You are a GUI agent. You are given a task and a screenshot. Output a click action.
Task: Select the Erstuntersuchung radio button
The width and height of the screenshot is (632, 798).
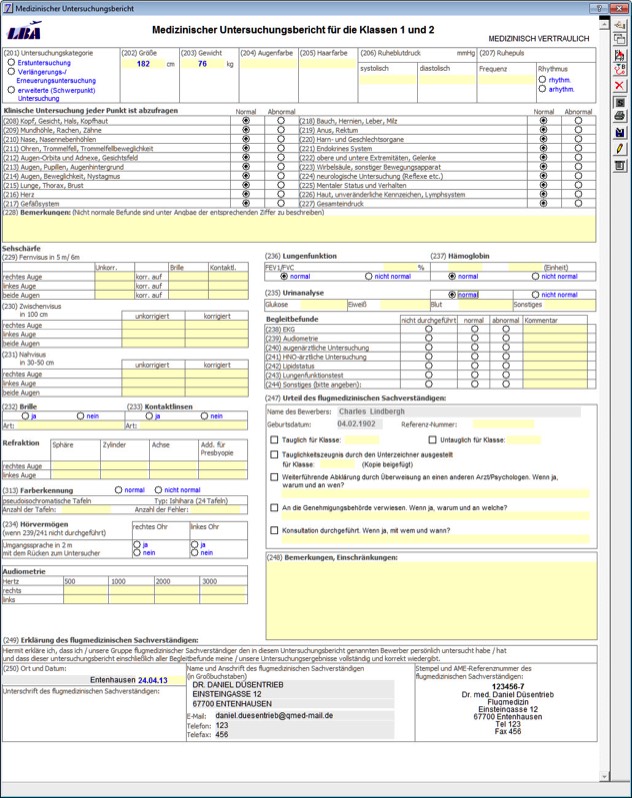click(x=11, y=62)
